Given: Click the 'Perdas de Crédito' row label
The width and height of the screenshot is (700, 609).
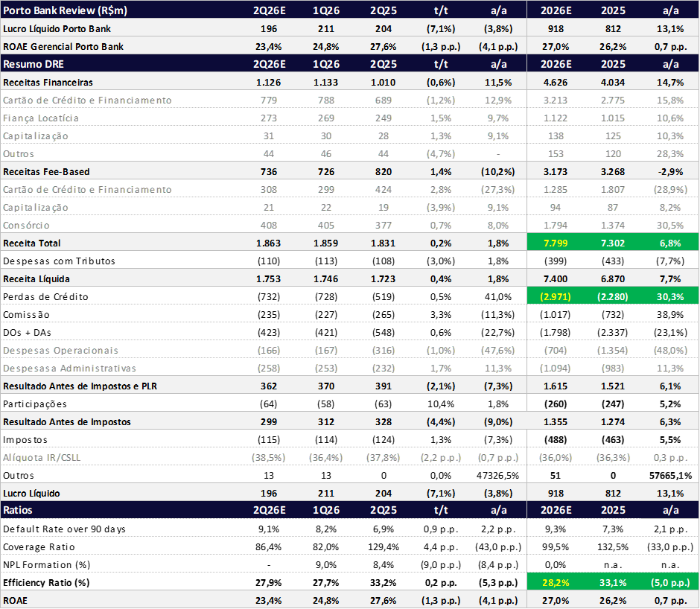Looking at the screenshot, I should (45, 296).
